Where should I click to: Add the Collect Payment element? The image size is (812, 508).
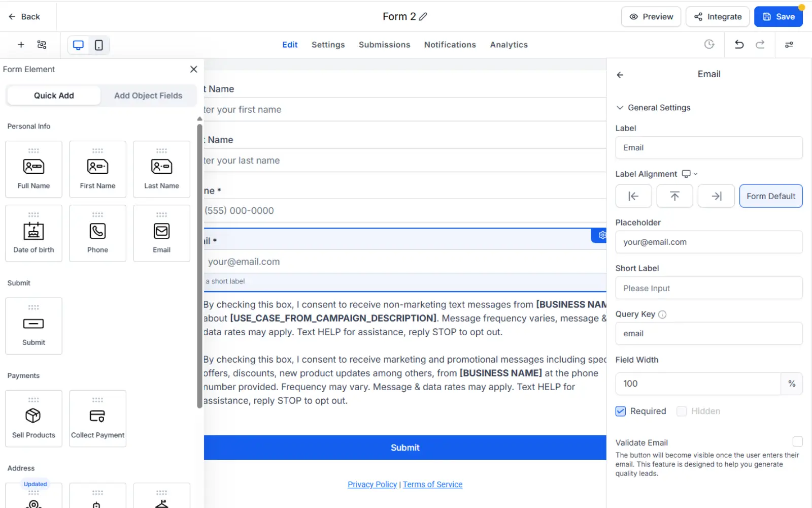click(x=97, y=419)
